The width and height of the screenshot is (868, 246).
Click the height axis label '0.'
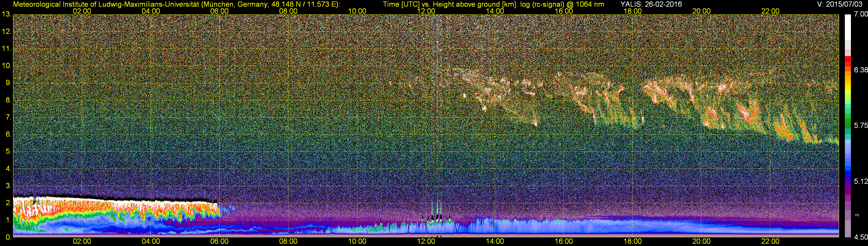pyautogui.click(x=8, y=237)
